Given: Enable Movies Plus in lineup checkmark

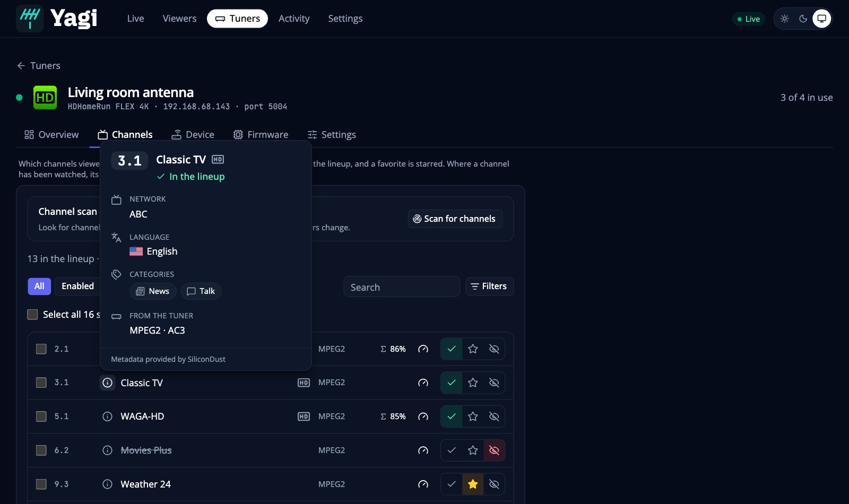Looking at the screenshot, I should [452, 450].
